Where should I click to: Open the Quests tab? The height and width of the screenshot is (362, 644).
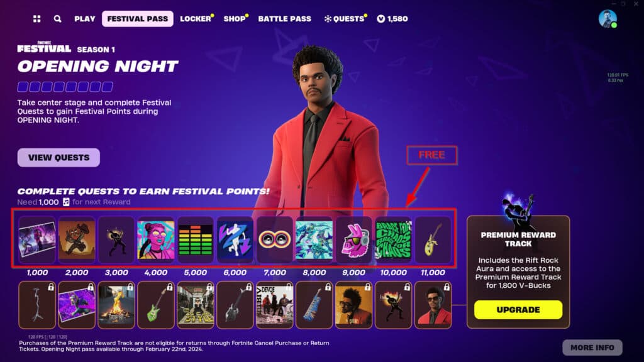tap(345, 19)
